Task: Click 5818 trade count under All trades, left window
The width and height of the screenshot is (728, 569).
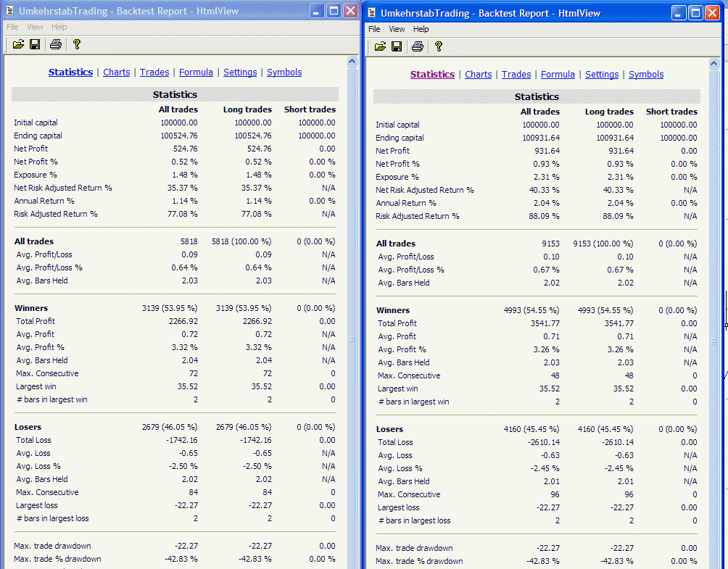Action: point(189,241)
